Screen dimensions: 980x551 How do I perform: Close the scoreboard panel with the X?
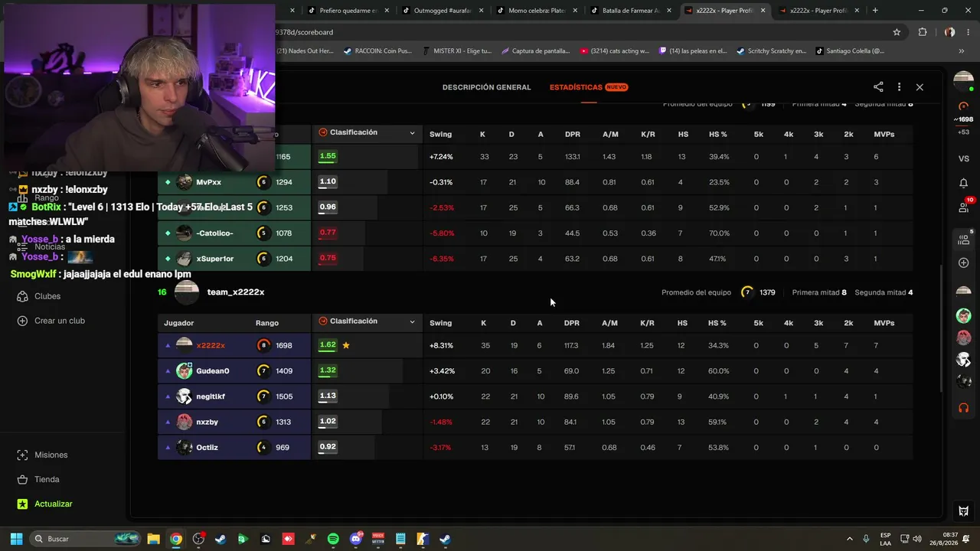coord(920,87)
